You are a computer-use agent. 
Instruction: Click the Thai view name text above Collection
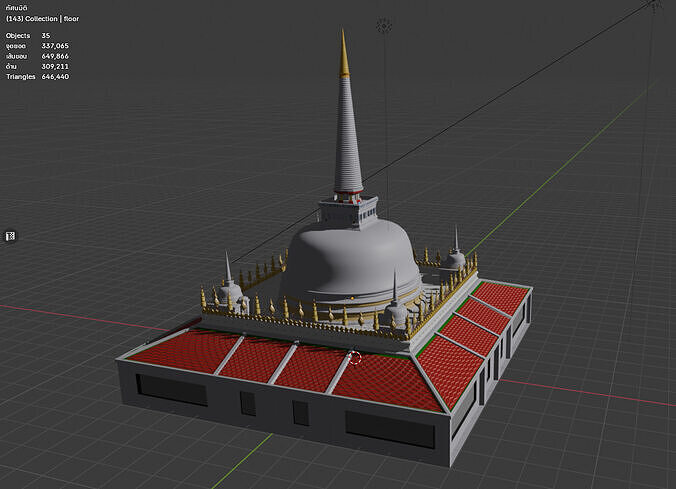[17, 8]
